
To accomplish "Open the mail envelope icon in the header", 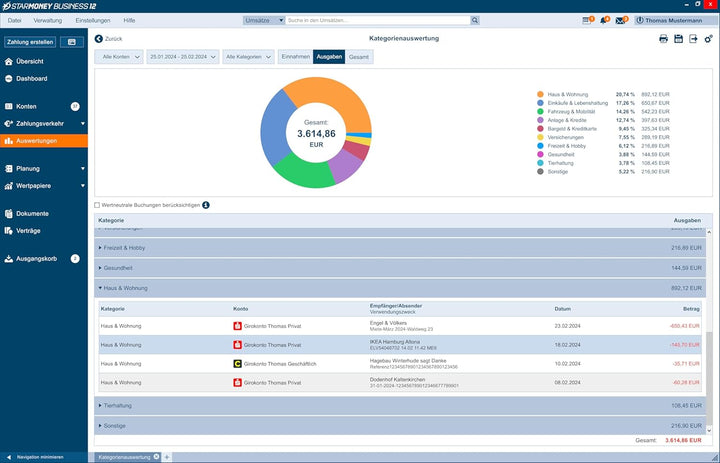I will 621,20.
